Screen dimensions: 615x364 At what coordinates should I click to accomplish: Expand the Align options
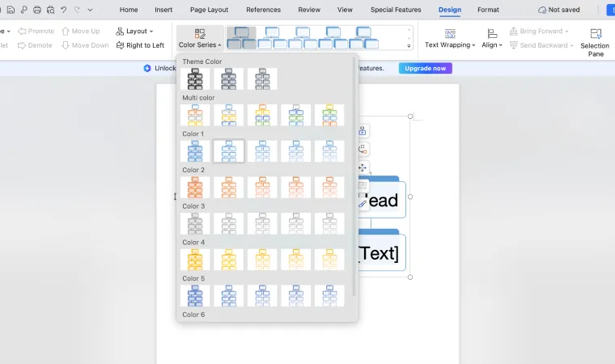491,38
